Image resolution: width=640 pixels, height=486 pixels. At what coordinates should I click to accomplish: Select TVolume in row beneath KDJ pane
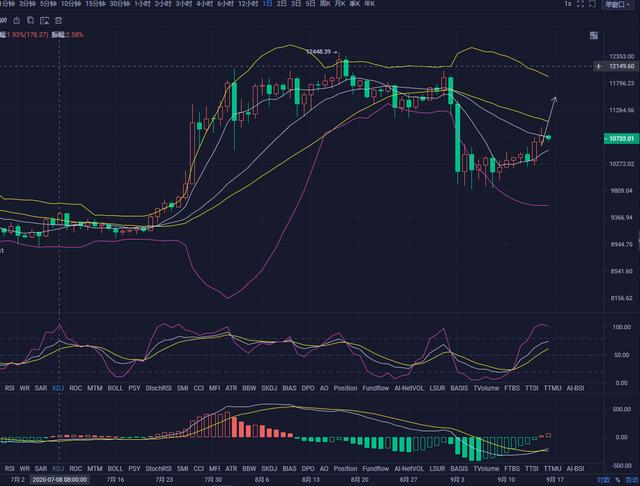(x=486, y=388)
